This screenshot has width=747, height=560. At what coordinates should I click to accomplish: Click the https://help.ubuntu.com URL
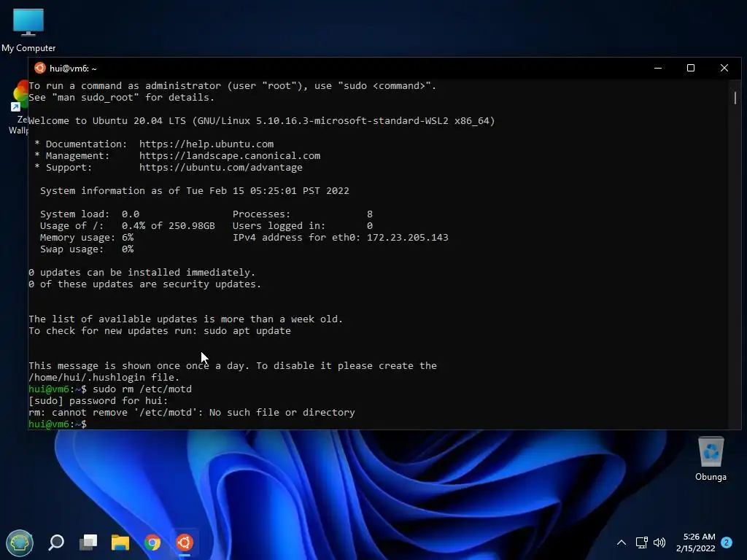(x=206, y=144)
